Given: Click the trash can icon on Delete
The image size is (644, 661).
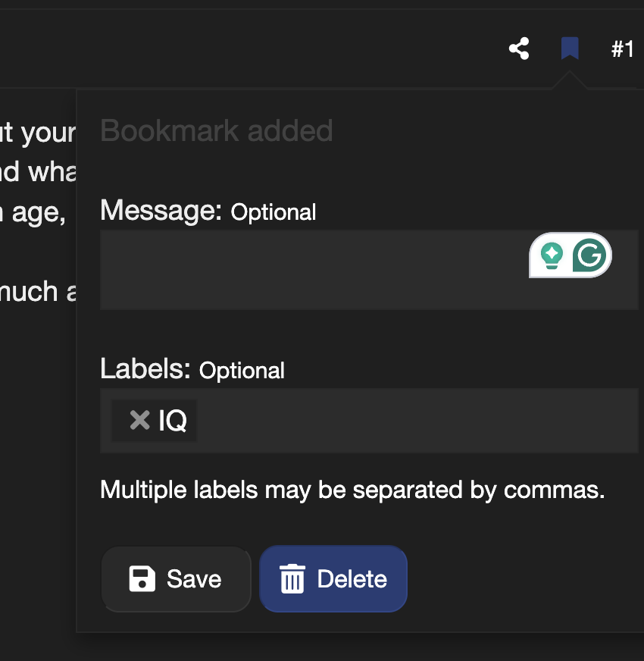Looking at the screenshot, I should tap(292, 580).
